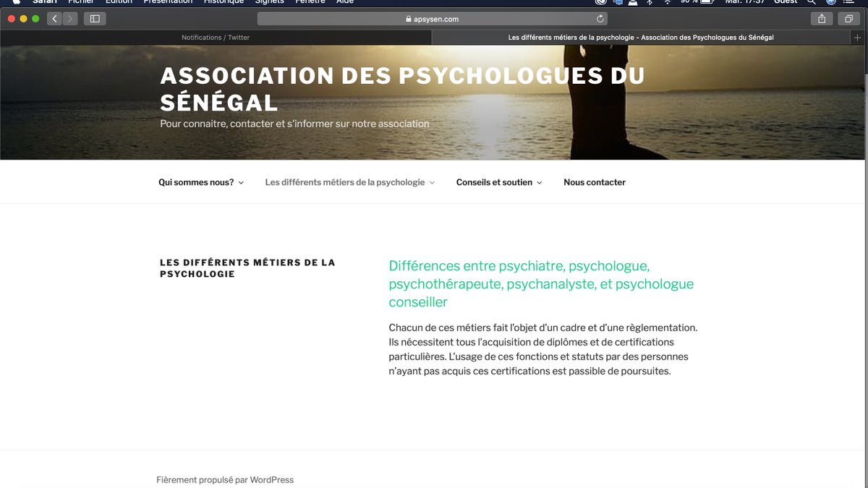Image resolution: width=868 pixels, height=488 pixels.
Task: Click the paragraph starting Chacun de ces métiers
Action: 543,349
